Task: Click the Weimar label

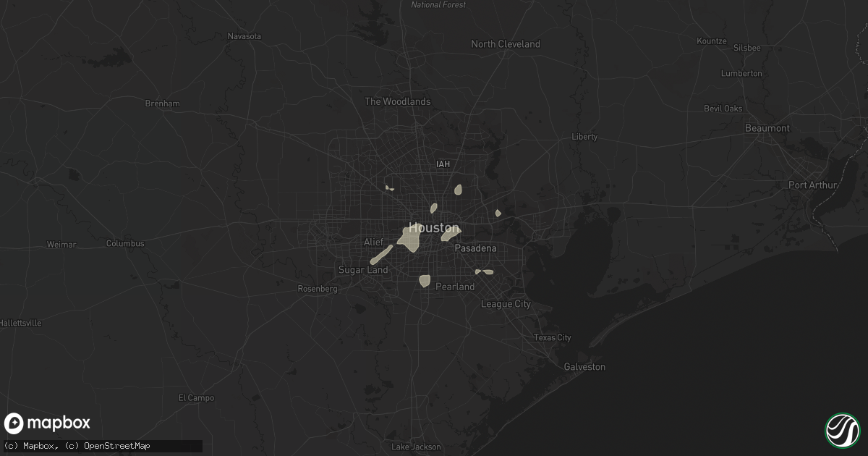Action: pos(61,245)
